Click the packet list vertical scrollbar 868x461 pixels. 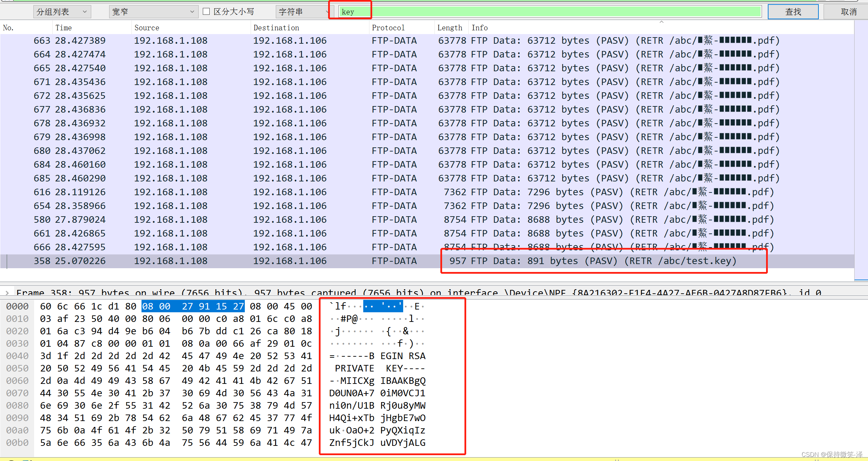pos(861,150)
